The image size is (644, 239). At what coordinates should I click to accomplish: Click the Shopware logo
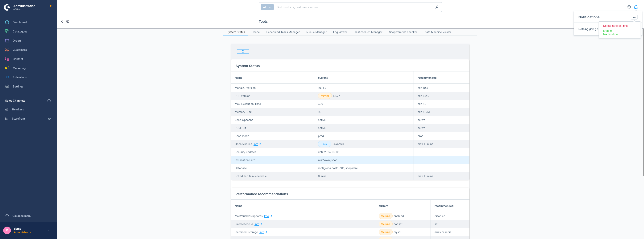point(7,7)
